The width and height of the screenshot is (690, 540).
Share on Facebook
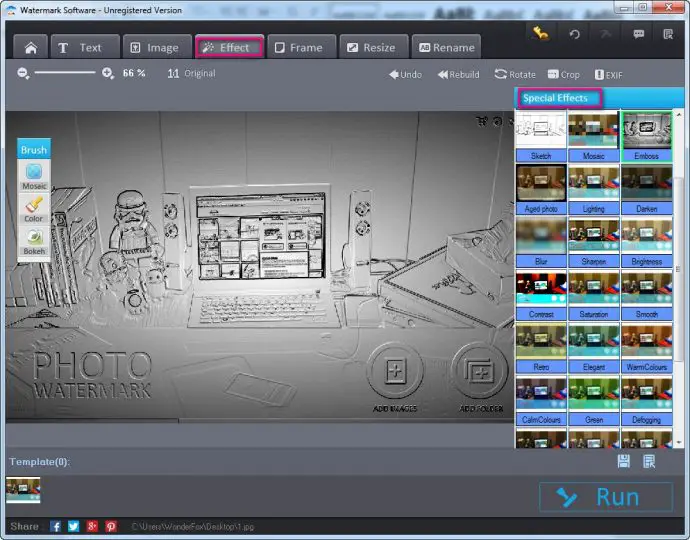(56, 526)
